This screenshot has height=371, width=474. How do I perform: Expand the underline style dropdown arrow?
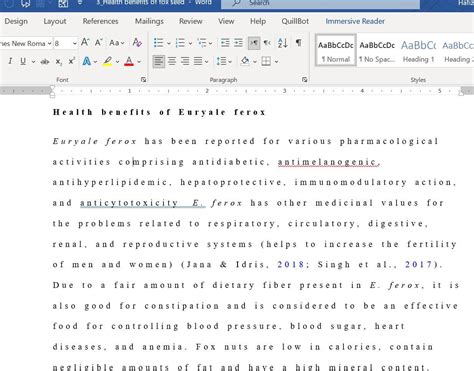tap(33, 62)
